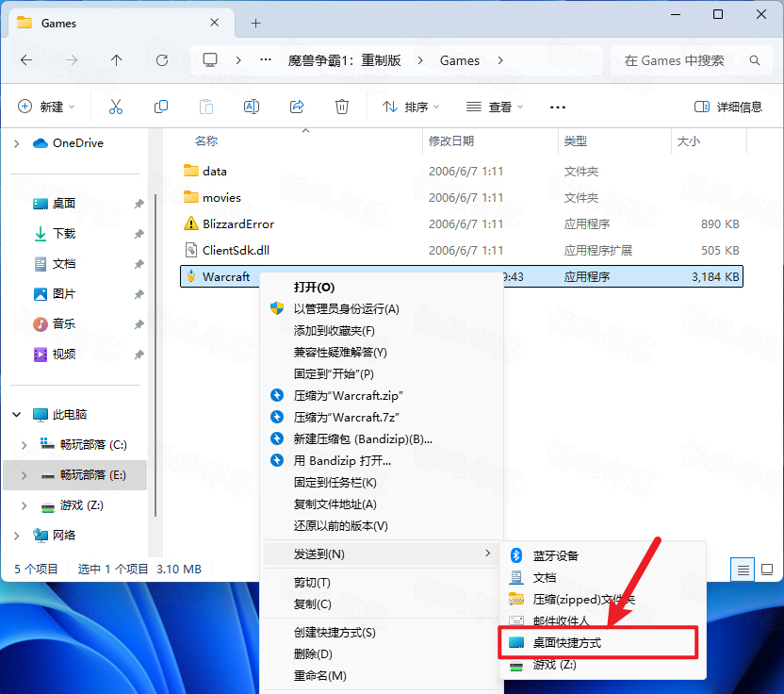Image resolution: width=784 pixels, height=694 pixels.
Task: Click the search magnifier icon
Action: 755,60
